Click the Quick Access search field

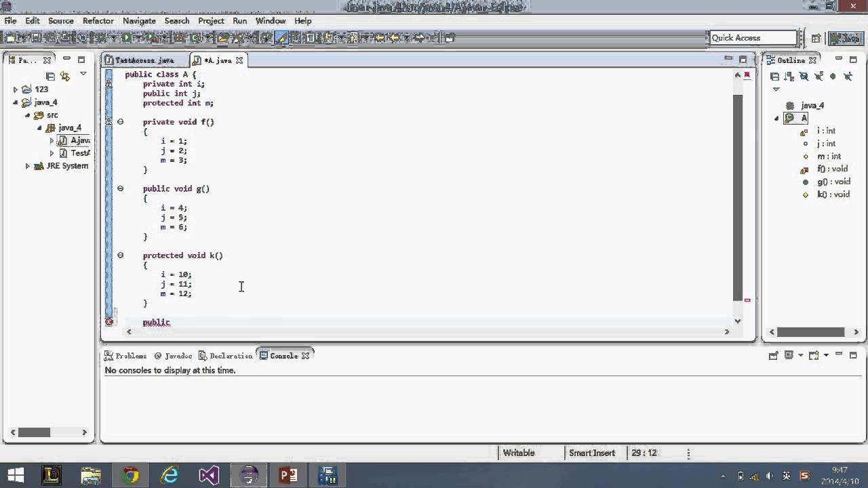click(753, 38)
